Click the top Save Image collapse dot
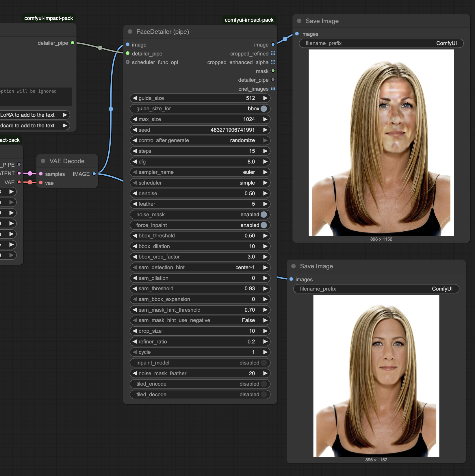Screen dimensions: 475x476 point(299,21)
